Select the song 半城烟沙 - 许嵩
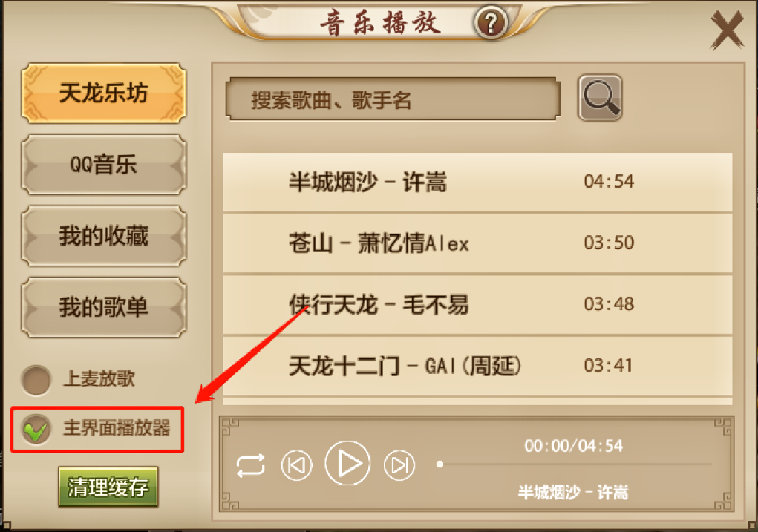The height and width of the screenshot is (532, 758). coord(477,182)
